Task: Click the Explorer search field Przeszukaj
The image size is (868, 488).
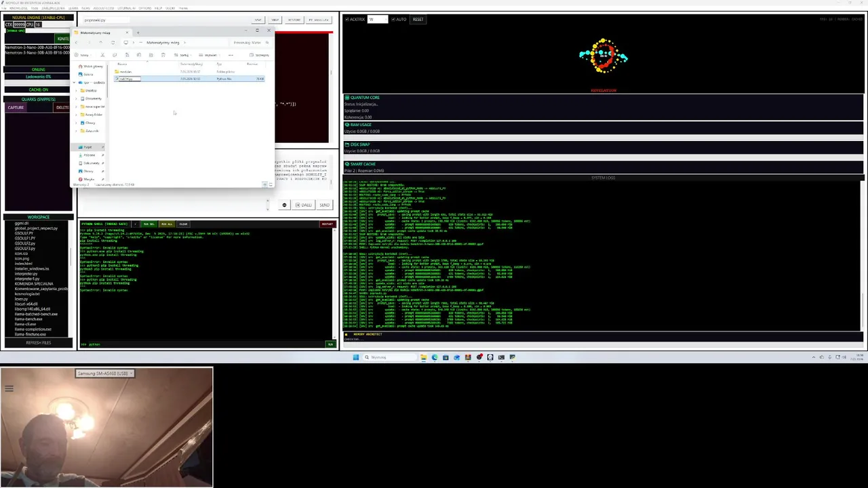Action: point(251,43)
